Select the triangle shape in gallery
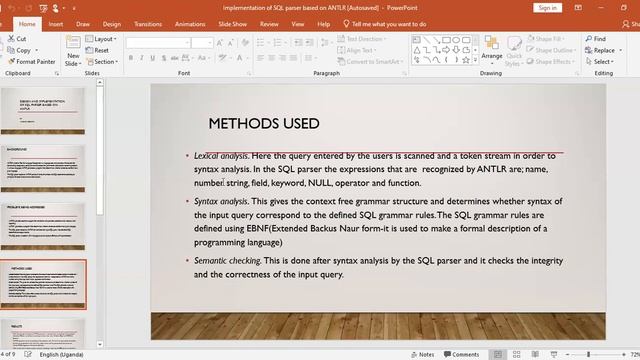This screenshot has height=360, width=640. [416, 50]
